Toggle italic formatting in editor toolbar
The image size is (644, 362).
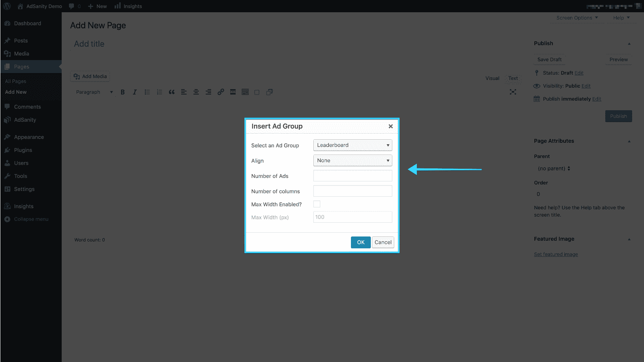click(135, 92)
